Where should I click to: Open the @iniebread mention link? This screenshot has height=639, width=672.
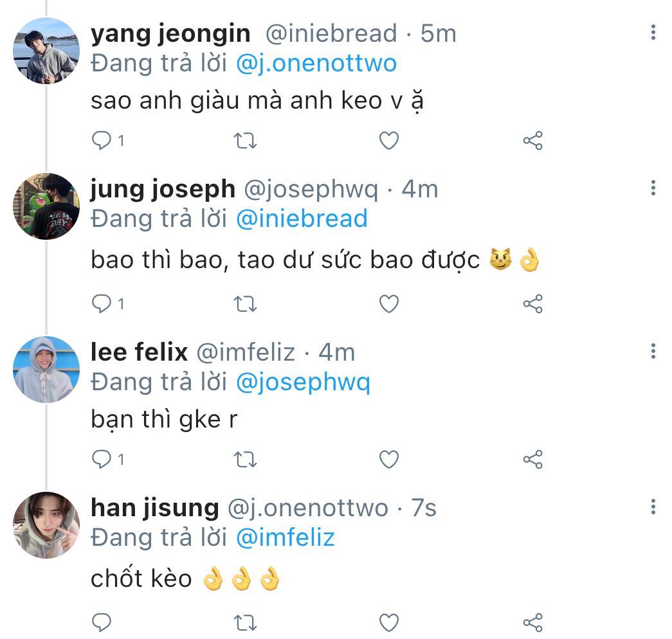click(x=302, y=219)
